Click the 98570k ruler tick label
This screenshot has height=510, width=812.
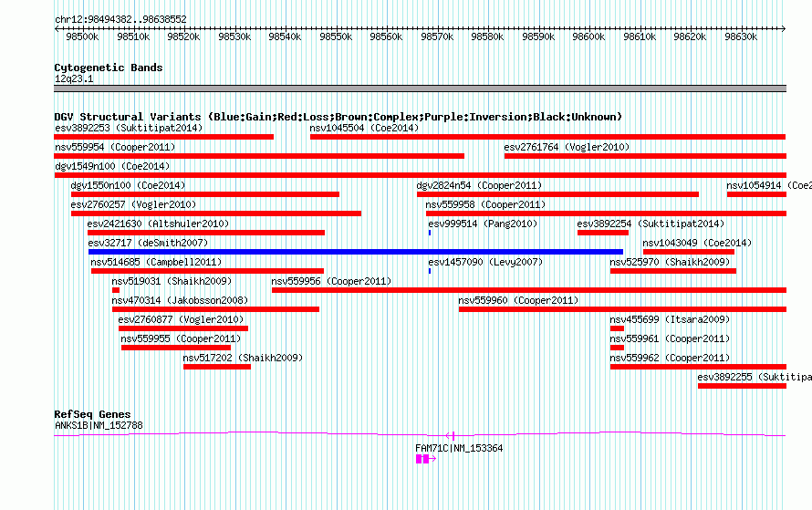[x=437, y=36]
